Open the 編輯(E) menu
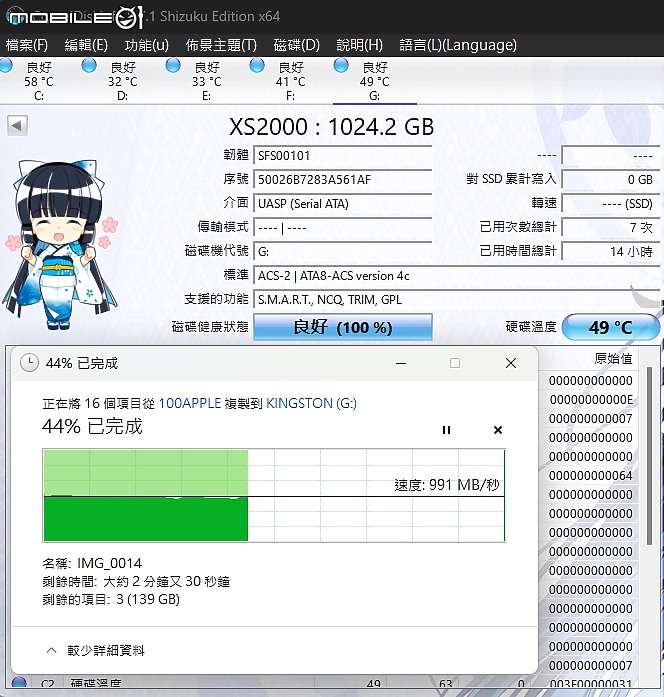664x697 pixels. pyautogui.click(x=86, y=45)
